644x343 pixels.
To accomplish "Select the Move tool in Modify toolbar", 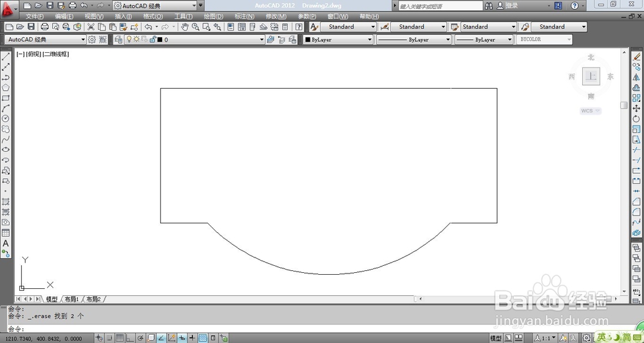I will (636, 108).
